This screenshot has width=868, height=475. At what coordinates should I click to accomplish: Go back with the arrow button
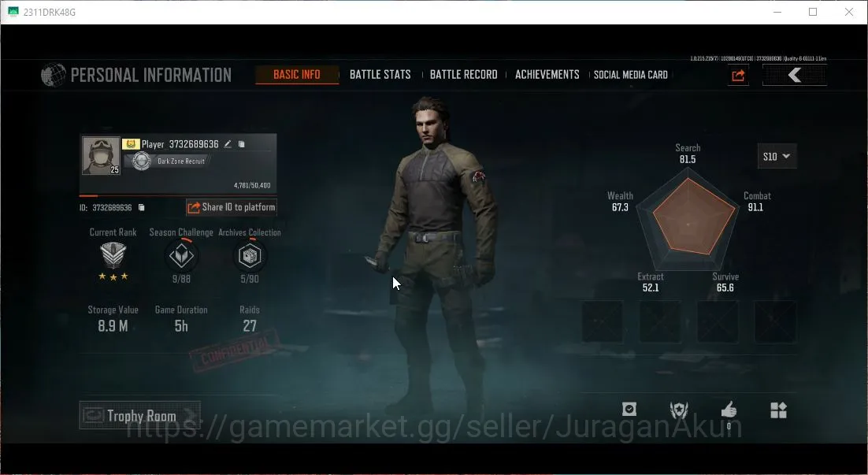pyautogui.click(x=795, y=75)
